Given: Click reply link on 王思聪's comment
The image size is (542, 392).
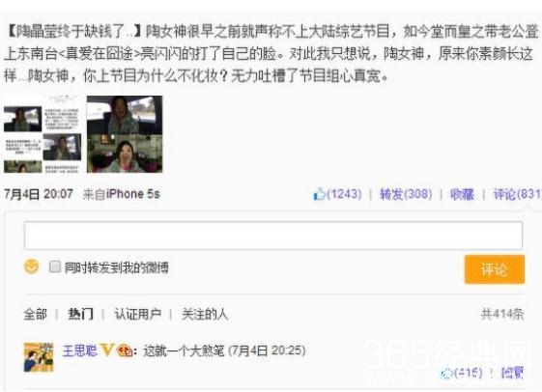Looking at the screenshot, I should pyautogui.click(x=512, y=373).
